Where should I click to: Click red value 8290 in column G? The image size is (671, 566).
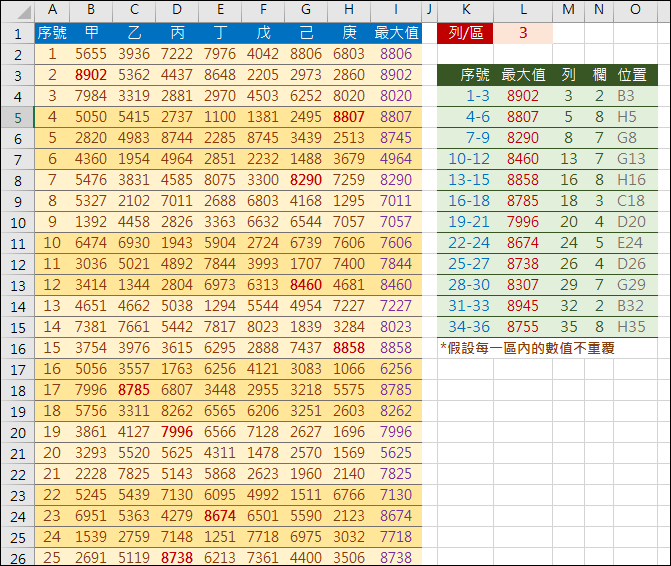(306, 180)
